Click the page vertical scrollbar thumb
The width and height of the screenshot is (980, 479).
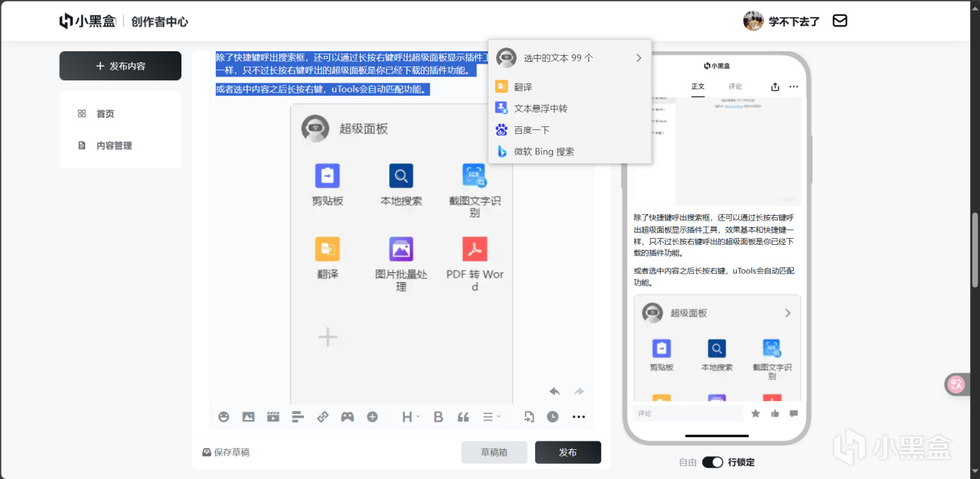pyautogui.click(x=975, y=249)
